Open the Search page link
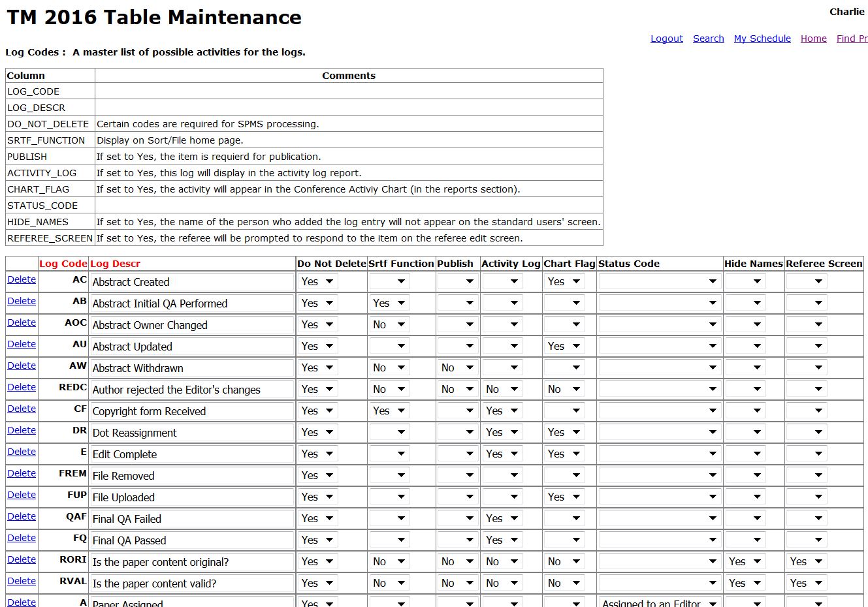This screenshot has width=868, height=607. point(708,39)
